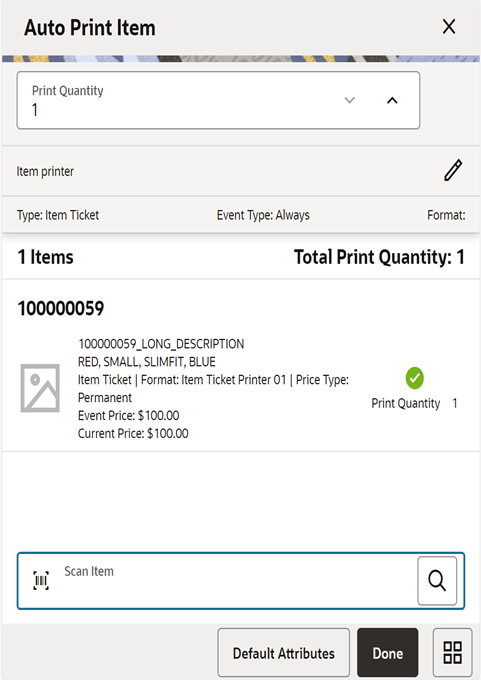Edit Item printer with pencil icon

(453, 170)
